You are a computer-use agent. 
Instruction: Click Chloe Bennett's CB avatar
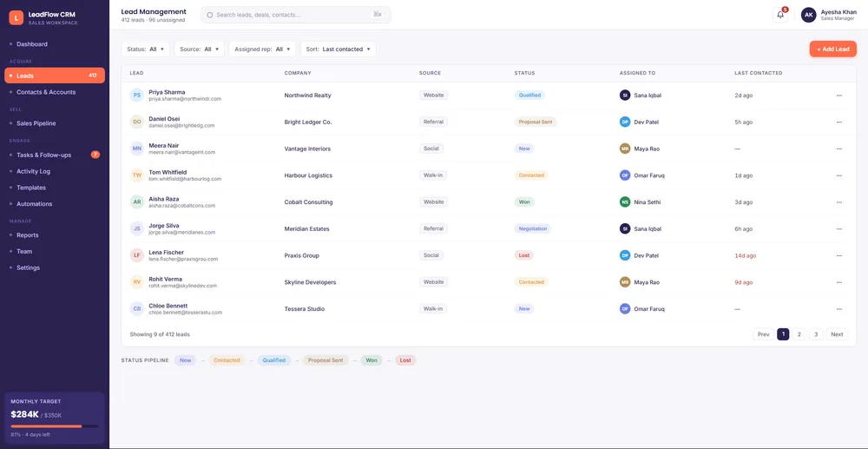click(x=137, y=308)
